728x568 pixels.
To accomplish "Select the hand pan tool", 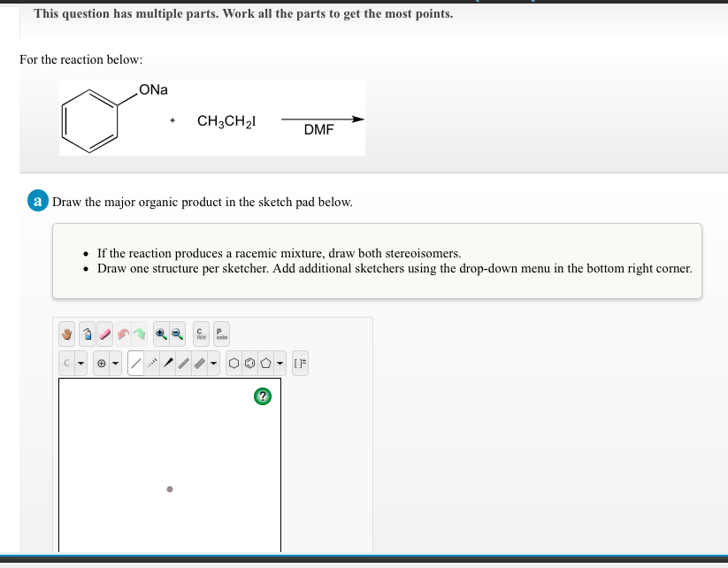I will (x=66, y=334).
